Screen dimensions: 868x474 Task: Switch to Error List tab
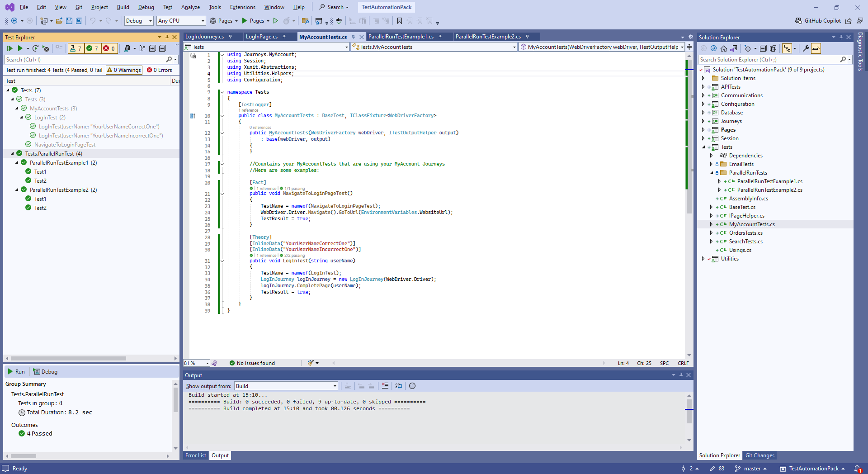195,455
